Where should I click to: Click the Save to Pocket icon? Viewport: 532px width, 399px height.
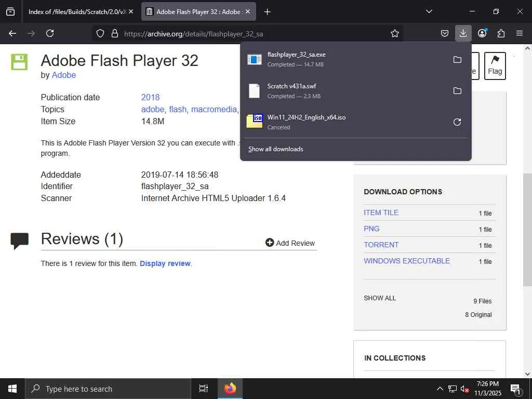pyautogui.click(x=445, y=33)
